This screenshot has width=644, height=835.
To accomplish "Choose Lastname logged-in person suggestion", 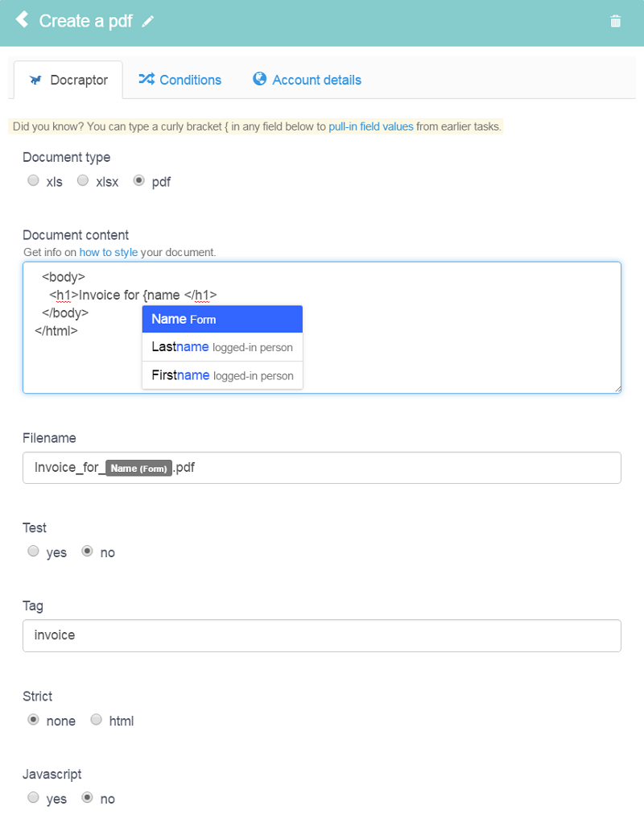I will [222, 347].
